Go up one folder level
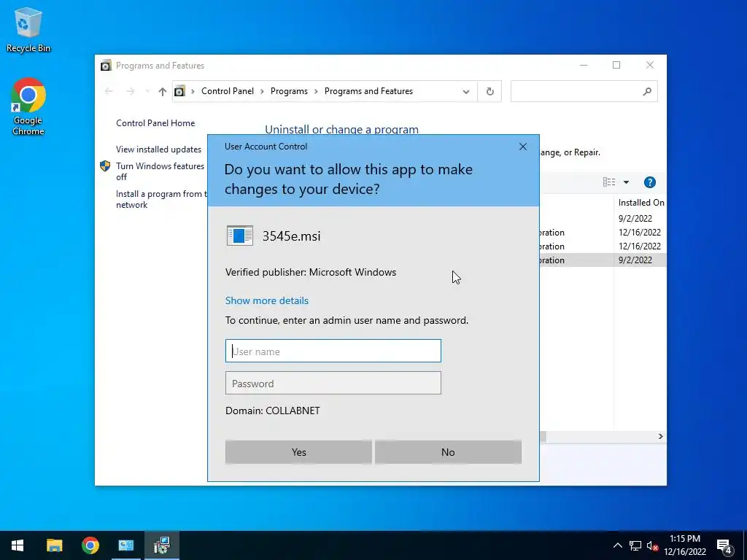Viewport: 747px width, 560px height. tap(163, 91)
